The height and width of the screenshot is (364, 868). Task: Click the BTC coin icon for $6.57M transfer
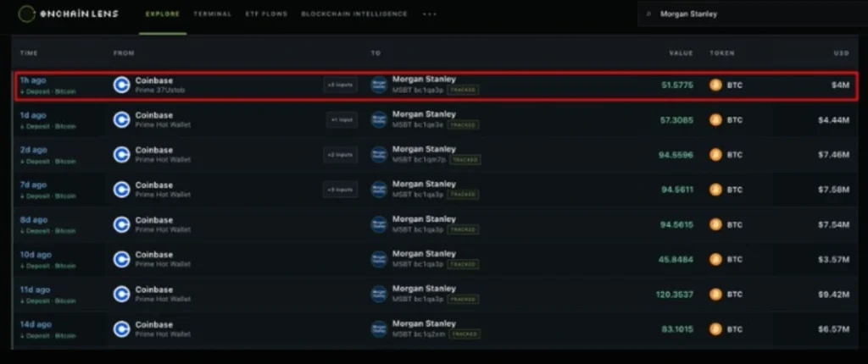pos(715,329)
